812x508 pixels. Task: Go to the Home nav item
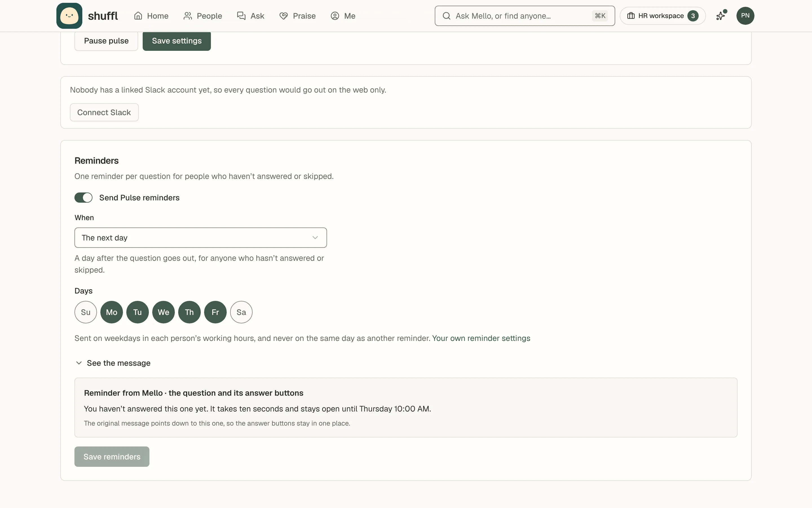[151, 16]
